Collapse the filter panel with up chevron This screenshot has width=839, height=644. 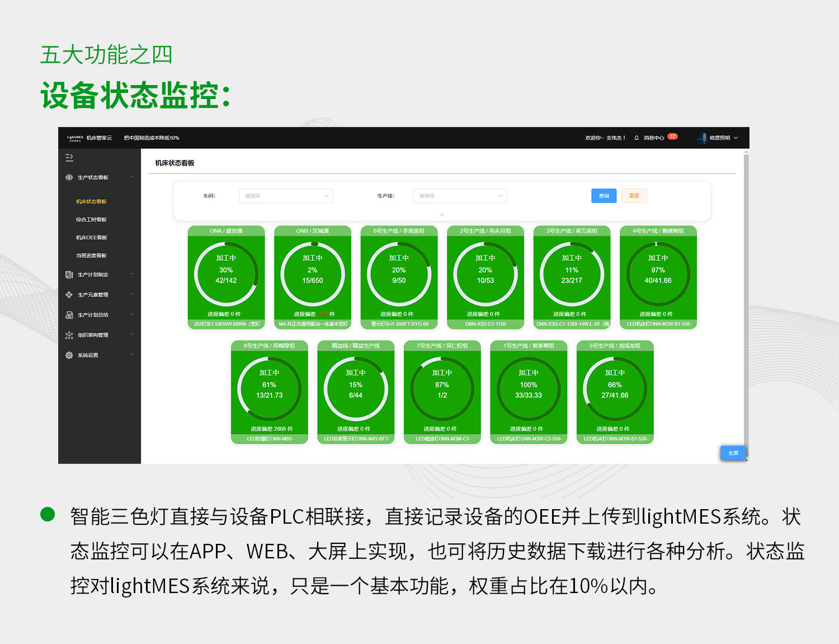coord(442,215)
